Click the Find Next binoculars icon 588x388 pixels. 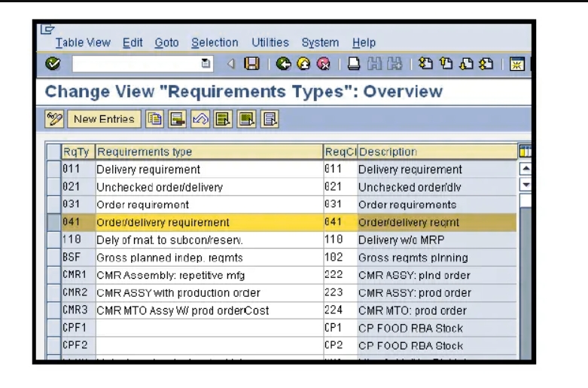(x=395, y=63)
